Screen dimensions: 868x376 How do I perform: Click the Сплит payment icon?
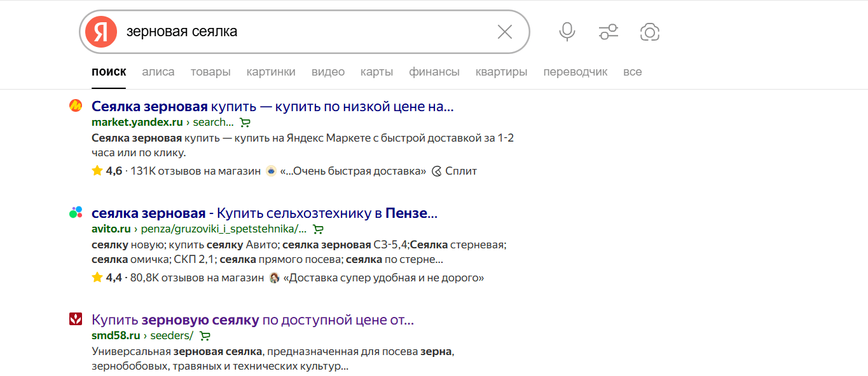(437, 171)
